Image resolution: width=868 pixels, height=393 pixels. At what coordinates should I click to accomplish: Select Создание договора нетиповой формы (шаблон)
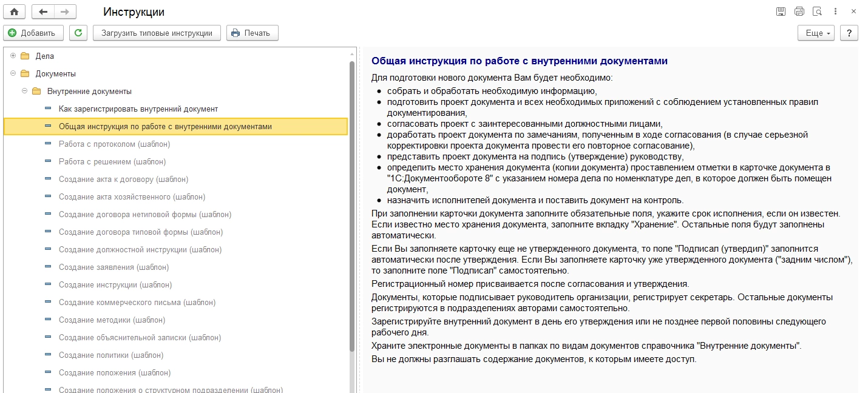(x=145, y=214)
